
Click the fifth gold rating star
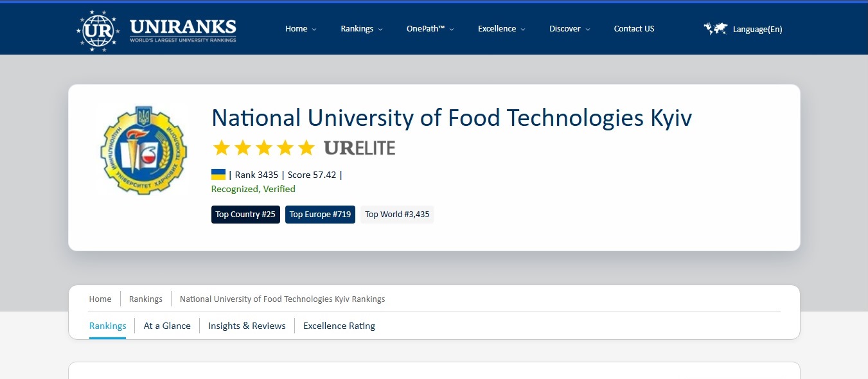[x=306, y=148]
